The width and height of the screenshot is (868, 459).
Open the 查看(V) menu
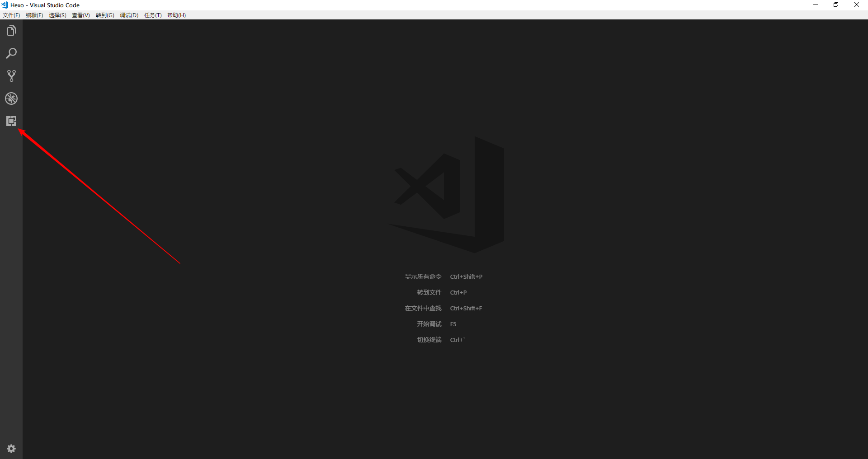[x=81, y=15]
